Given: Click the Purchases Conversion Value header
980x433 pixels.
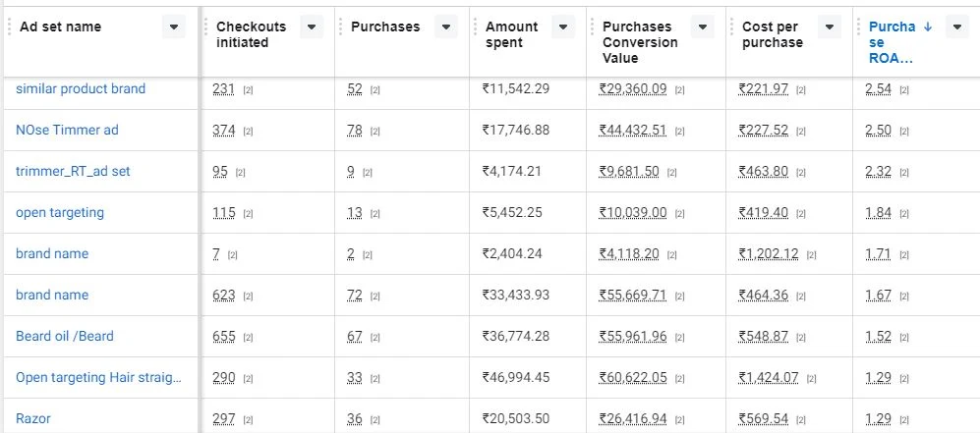Looking at the screenshot, I should [x=640, y=42].
